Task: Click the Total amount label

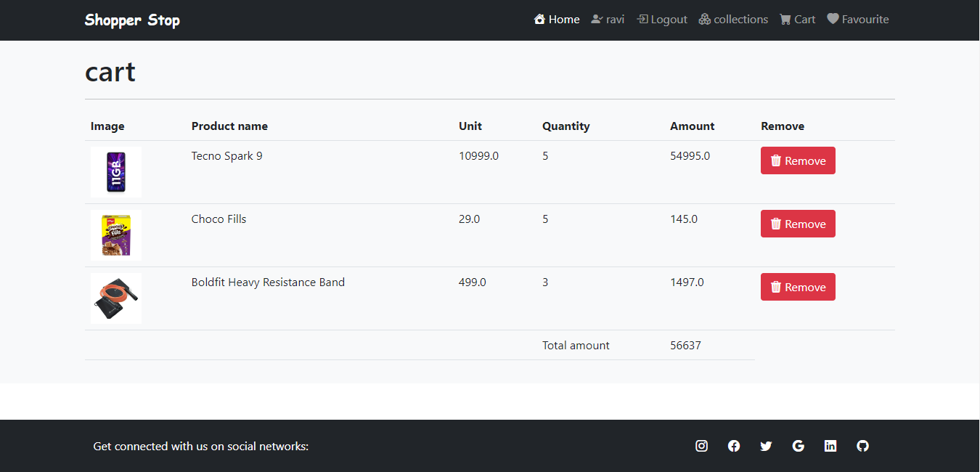Action: [x=576, y=345]
